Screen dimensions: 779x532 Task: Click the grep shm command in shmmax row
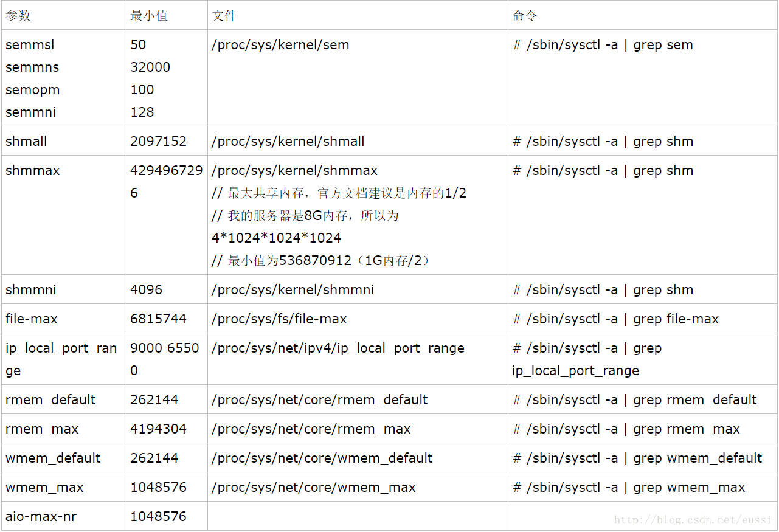click(x=603, y=170)
